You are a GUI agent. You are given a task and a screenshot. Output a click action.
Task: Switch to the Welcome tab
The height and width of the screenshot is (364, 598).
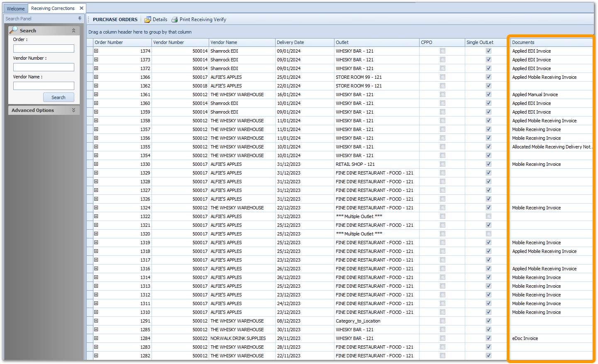[15, 8]
